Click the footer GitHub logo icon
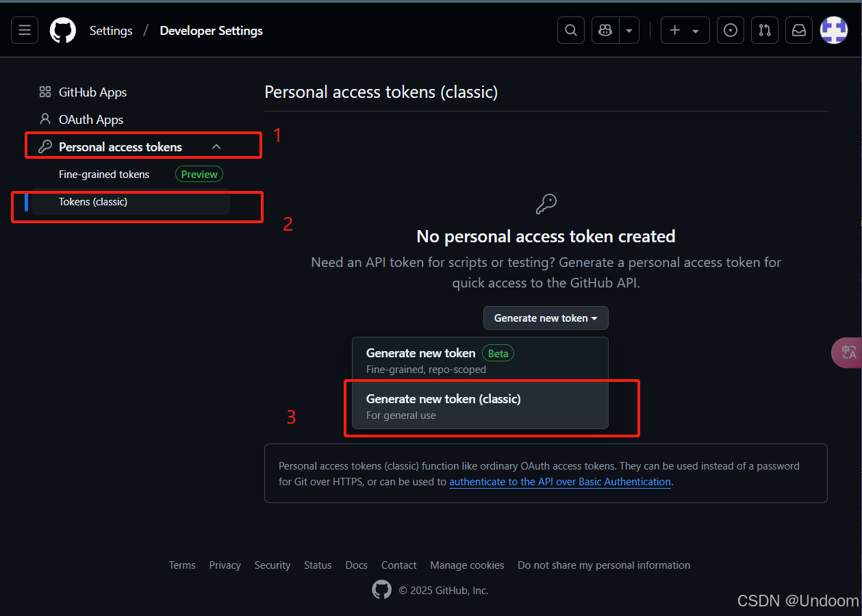Viewport: 862px width, 616px height. pyautogui.click(x=382, y=590)
